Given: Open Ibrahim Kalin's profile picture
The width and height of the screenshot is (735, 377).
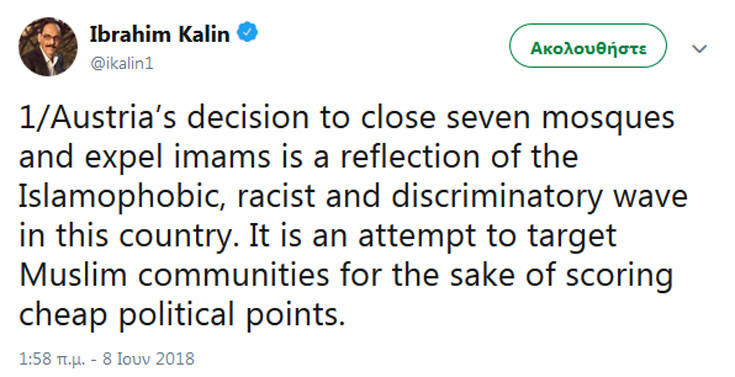Looking at the screenshot, I should tap(48, 46).
